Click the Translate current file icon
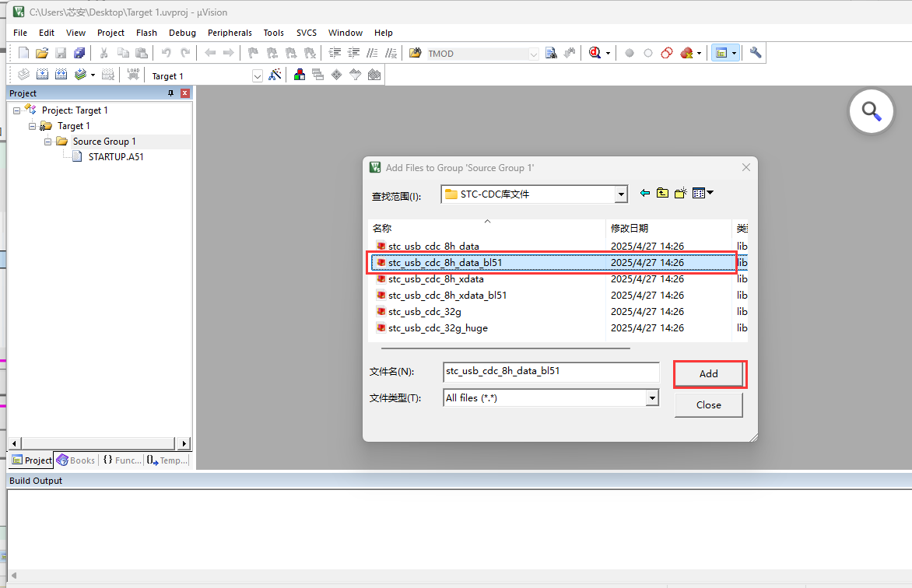912x588 pixels. pos(23,75)
